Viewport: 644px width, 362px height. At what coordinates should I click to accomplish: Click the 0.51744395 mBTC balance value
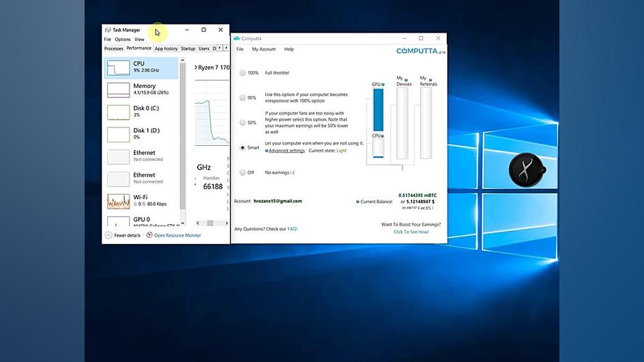(x=418, y=196)
